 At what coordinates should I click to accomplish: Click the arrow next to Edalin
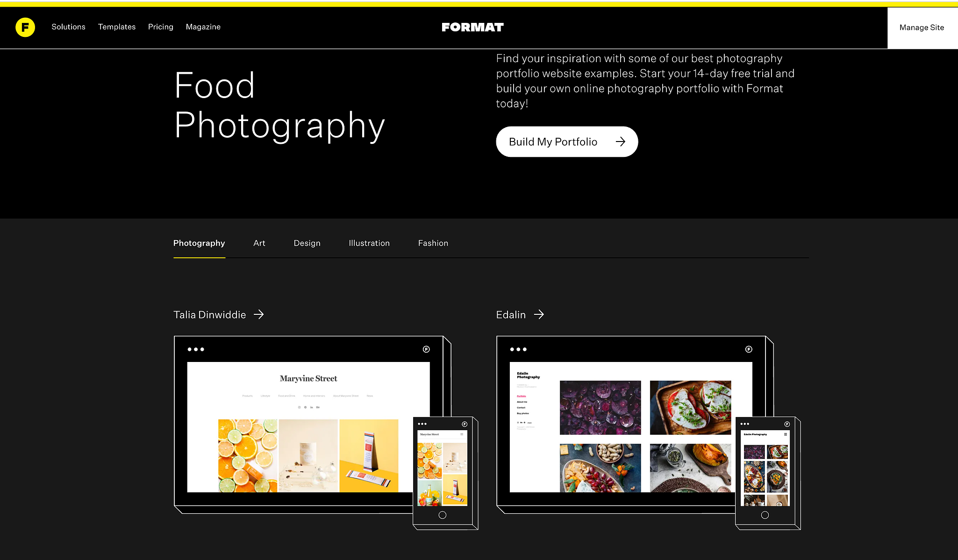pyautogui.click(x=539, y=315)
